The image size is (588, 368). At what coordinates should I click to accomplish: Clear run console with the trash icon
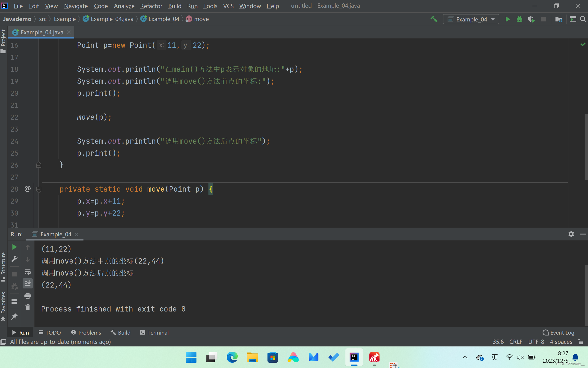28,307
